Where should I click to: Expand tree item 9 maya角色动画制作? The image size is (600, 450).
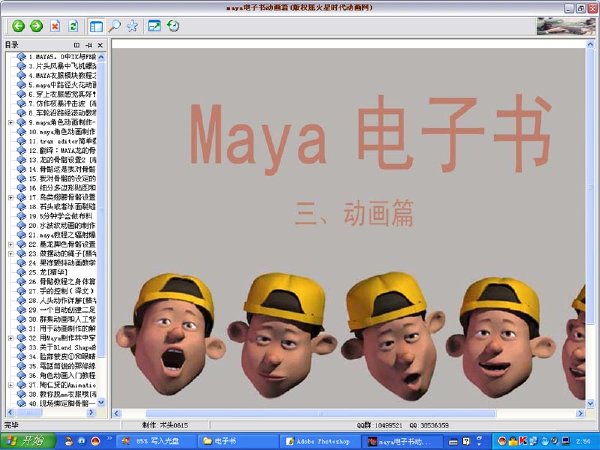click(11, 122)
